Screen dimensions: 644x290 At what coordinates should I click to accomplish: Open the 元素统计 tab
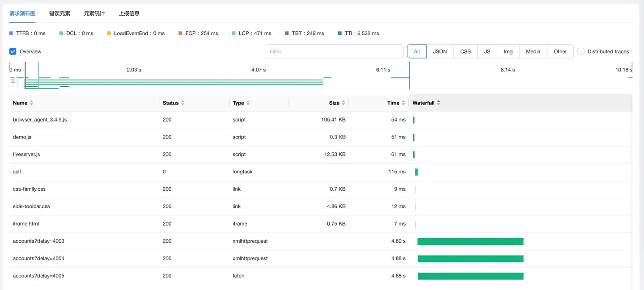(94, 13)
